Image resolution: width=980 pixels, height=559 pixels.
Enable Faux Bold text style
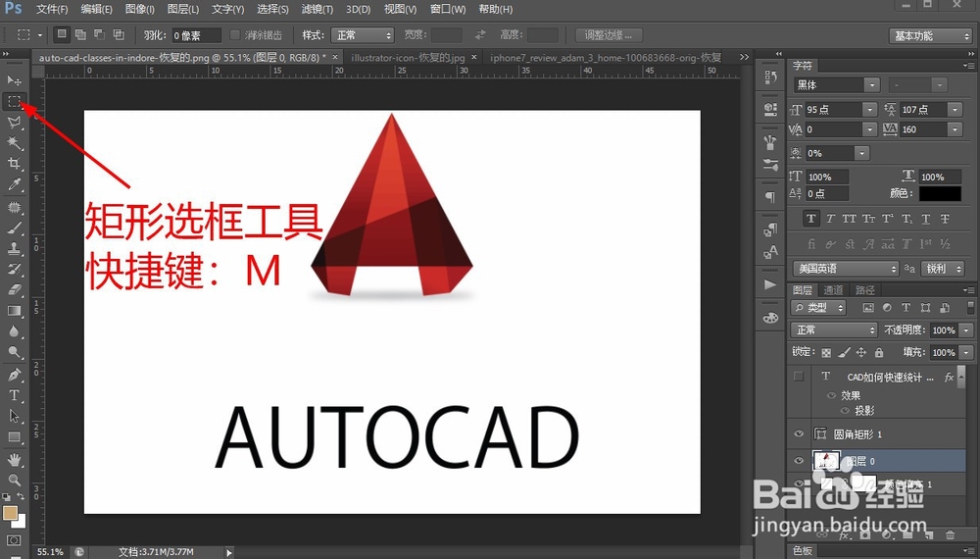tap(810, 219)
